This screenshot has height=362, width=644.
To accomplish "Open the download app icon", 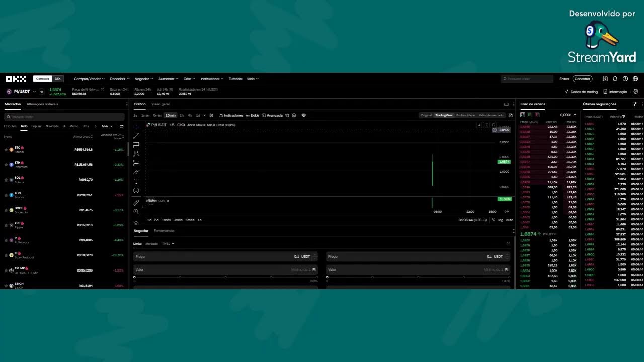I will (605, 79).
